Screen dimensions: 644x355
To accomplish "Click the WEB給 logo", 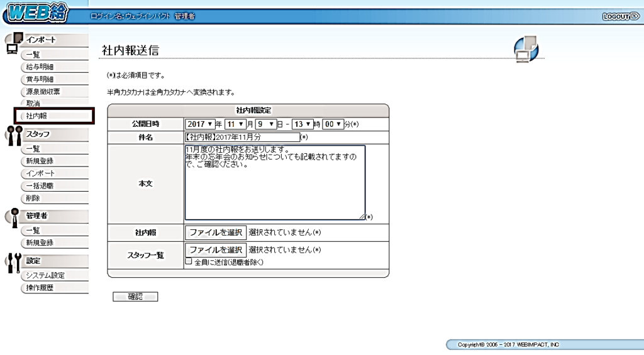I will coord(36,13).
